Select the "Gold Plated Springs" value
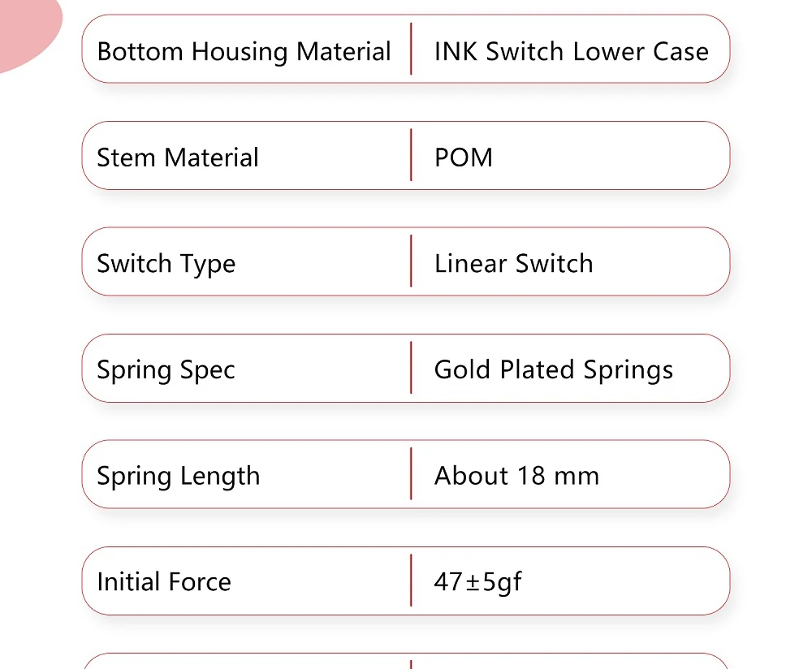This screenshot has height=669, width=812. (554, 370)
